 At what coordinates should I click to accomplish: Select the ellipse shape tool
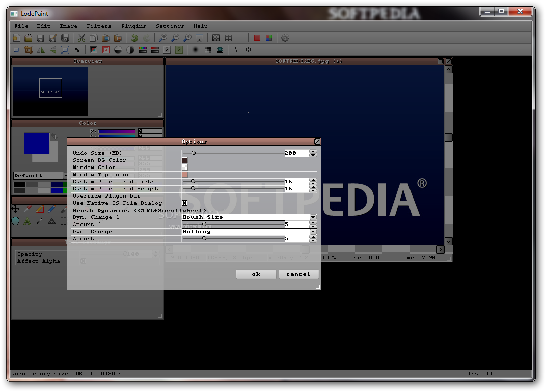[15, 221]
